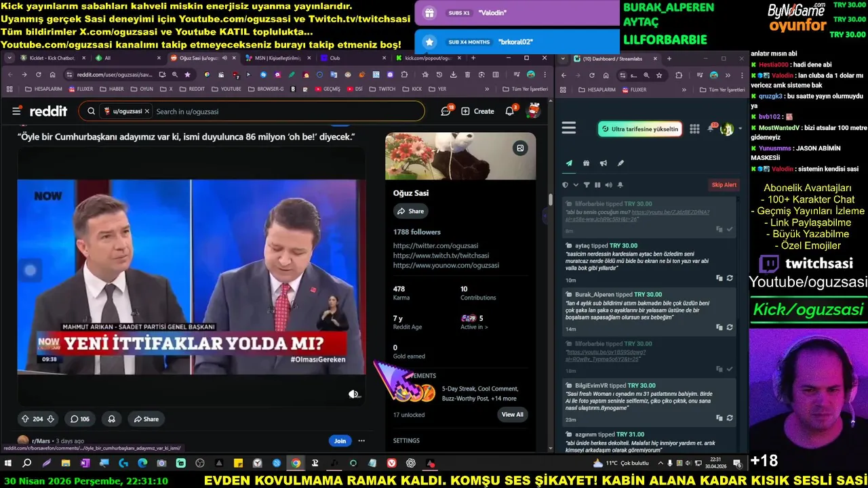868x488 pixels.
Task: Toggle the video's sound
Action: coord(353,394)
